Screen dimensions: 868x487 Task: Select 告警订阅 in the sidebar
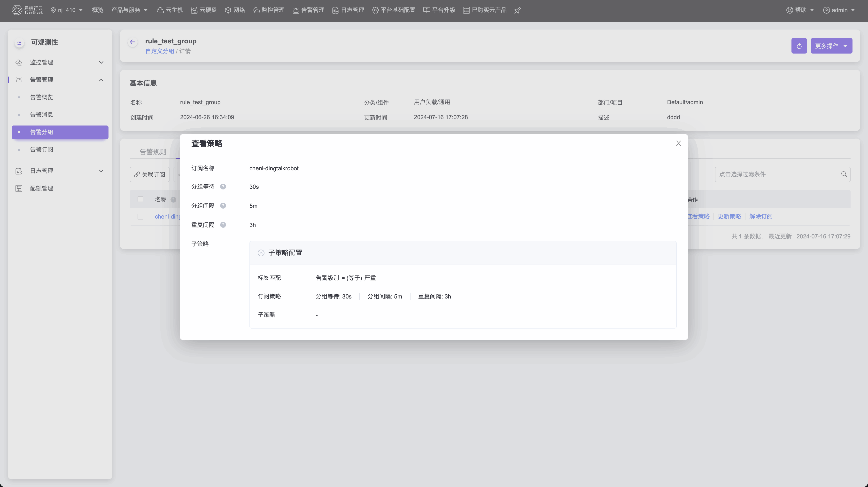[41, 150]
